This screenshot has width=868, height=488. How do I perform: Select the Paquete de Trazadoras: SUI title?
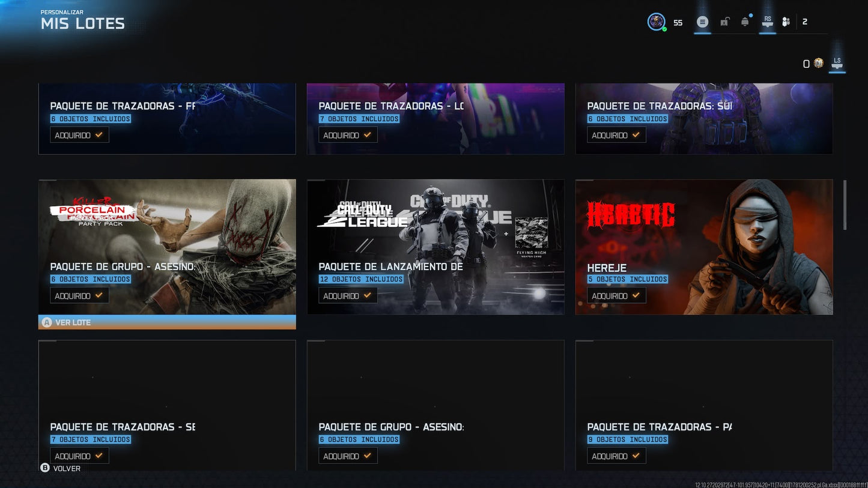click(x=660, y=106)
